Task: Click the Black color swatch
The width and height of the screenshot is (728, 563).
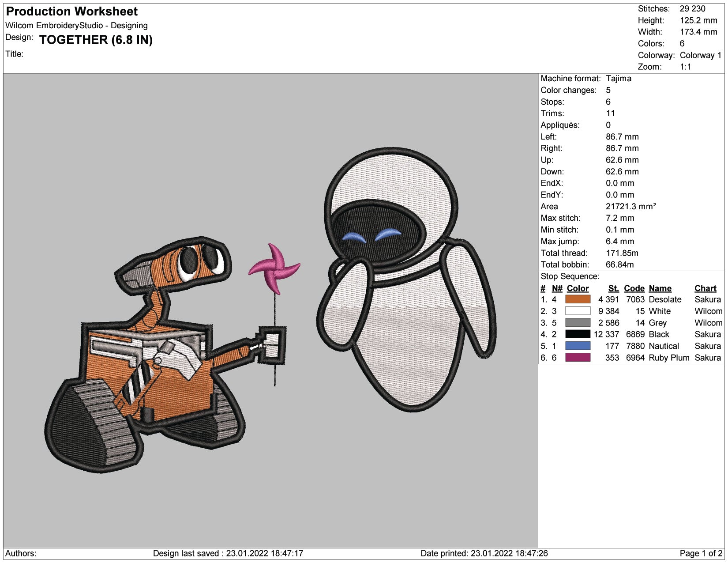Action: pyautogui.click(x=578, y=334)
